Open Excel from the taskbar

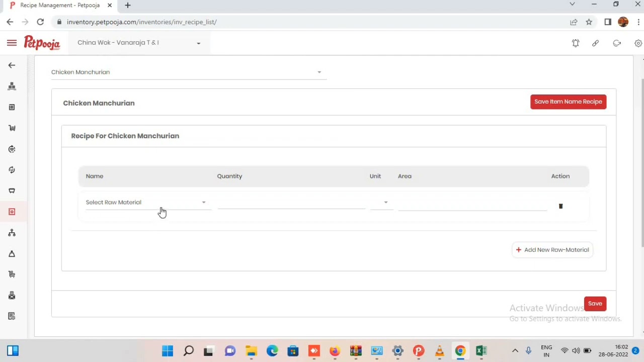pos(481,351)
